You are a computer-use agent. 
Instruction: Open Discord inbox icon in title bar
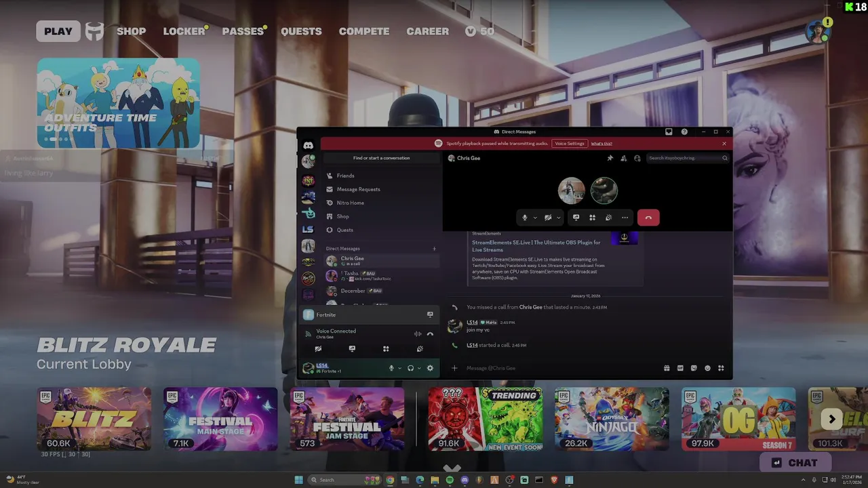669,131
